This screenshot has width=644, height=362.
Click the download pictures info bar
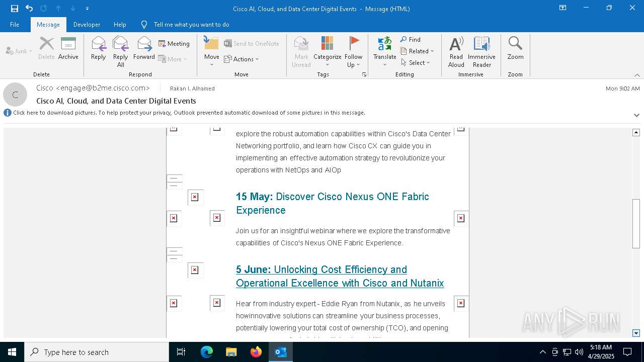[x=189, y=113]
